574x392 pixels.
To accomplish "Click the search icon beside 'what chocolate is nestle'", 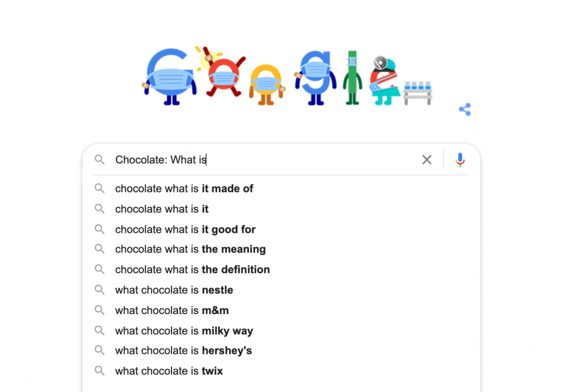I will tap(100, 290).
